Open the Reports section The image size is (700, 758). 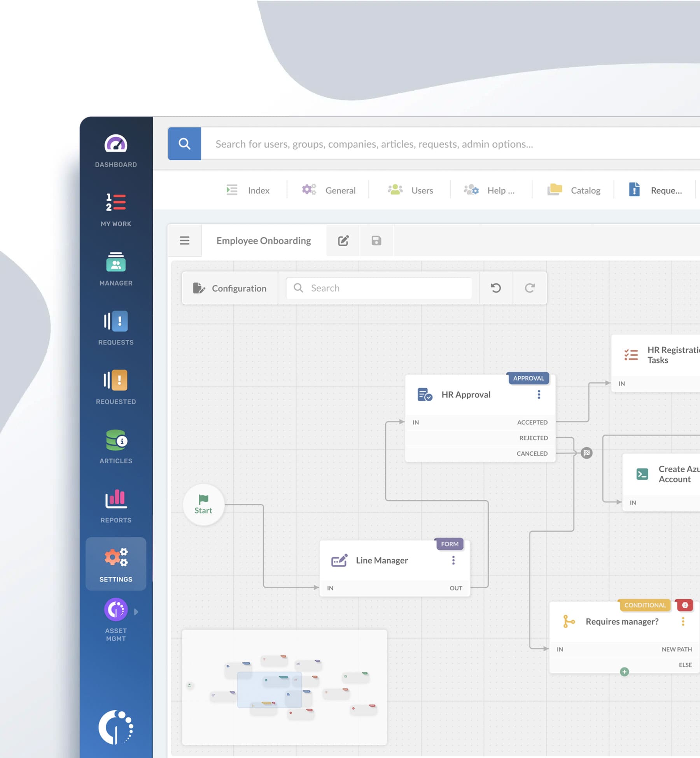pos(116,506)
